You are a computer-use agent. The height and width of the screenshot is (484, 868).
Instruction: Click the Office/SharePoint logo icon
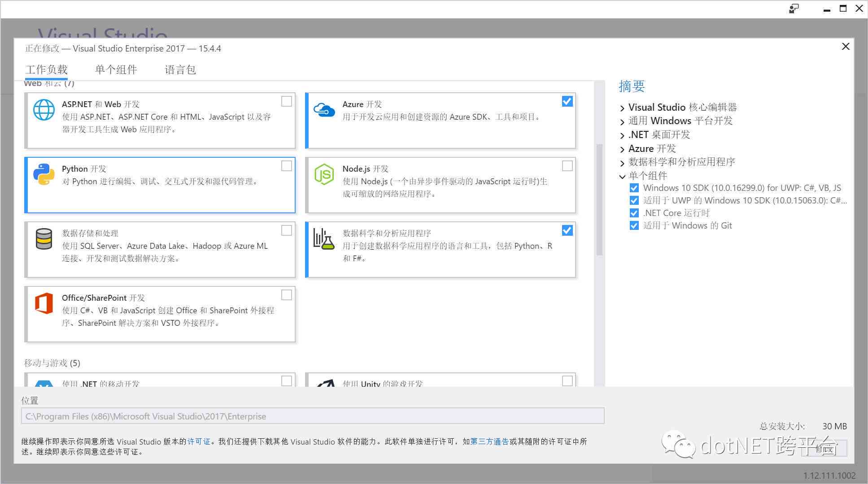(x=44, y=303)
